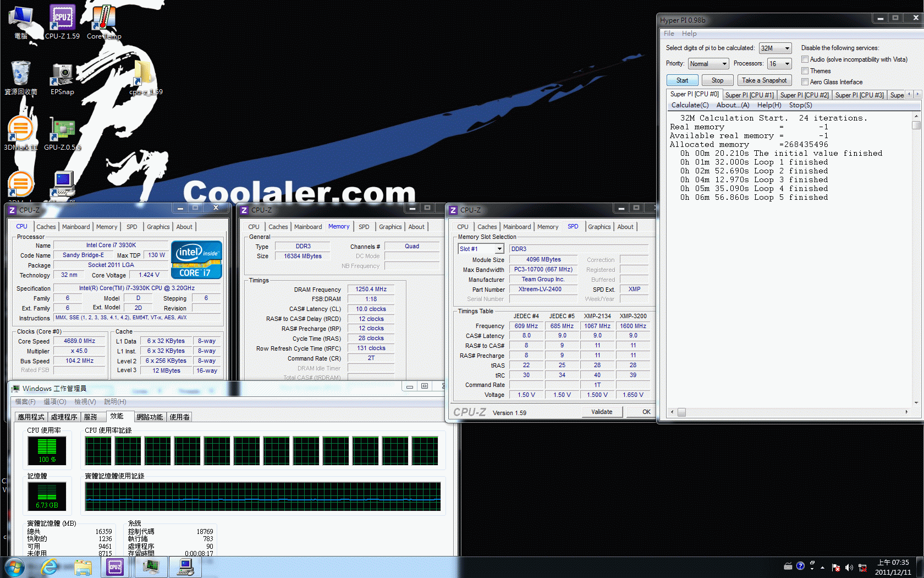Enable Audio service disabling checkbox in Hyper PI
The image size is (924, 578).
pos(805,59)
